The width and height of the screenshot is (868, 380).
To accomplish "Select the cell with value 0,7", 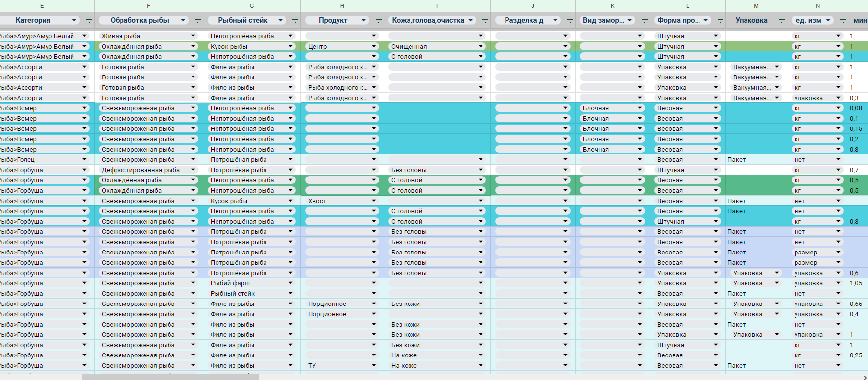I will pos(858,170).
